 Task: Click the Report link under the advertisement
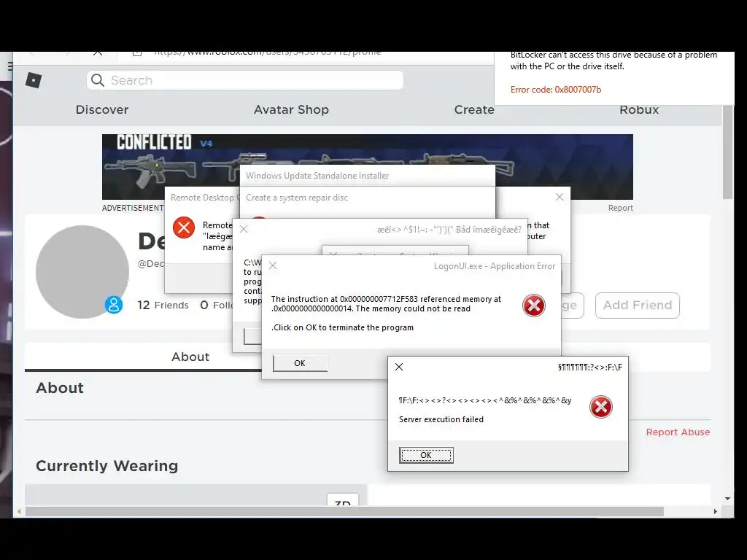620,208
